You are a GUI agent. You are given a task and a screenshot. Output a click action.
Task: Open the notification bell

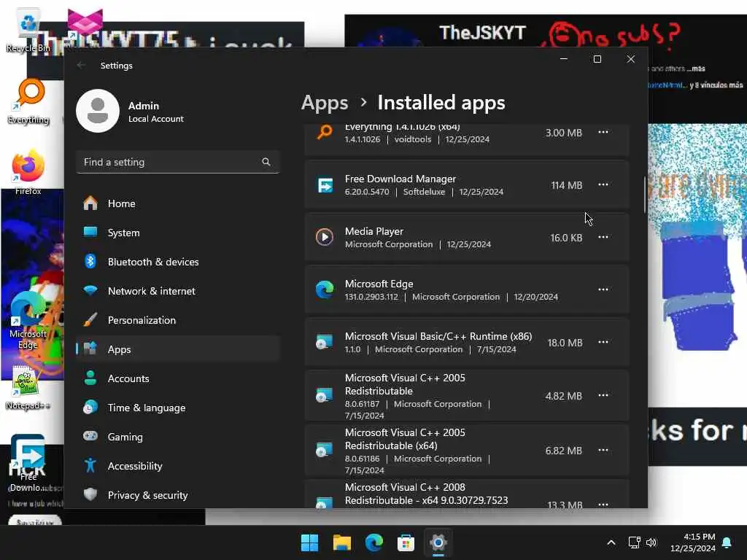[x=727, y=542]
